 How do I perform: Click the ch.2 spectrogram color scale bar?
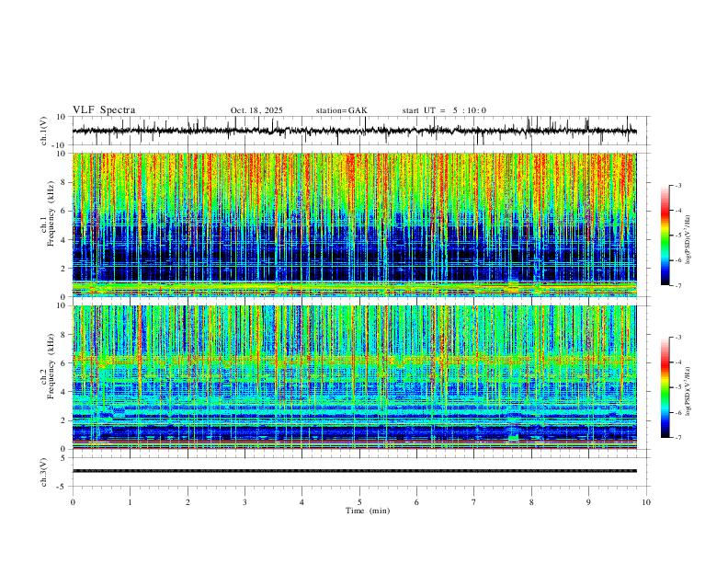pos(665,387)
